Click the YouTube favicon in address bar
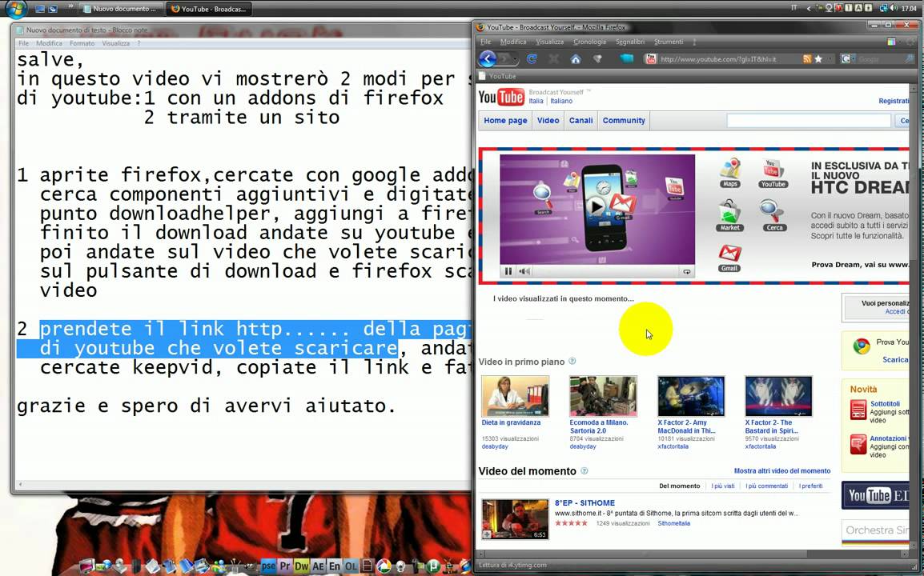Image resolution: width=924 pixels, height=576 pixels. (651, 59)
